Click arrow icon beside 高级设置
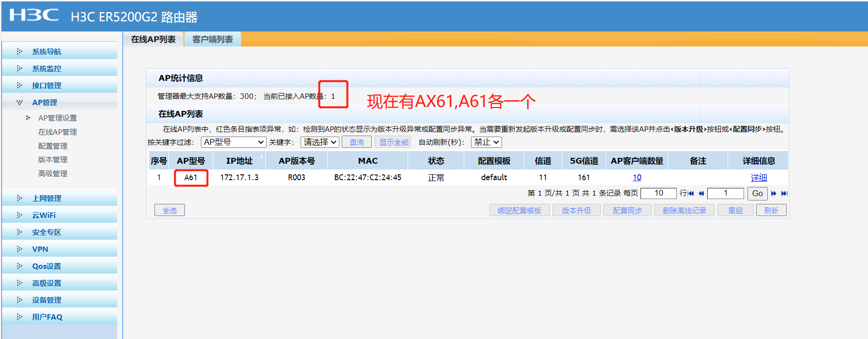Viewport: 868px width, 339px height. click(x=19, y=283)
